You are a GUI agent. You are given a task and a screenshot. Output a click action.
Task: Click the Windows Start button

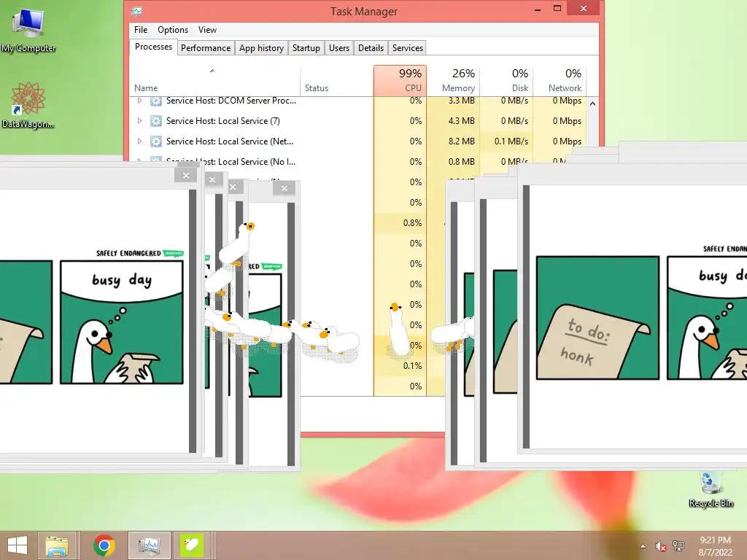pos(18,545)
